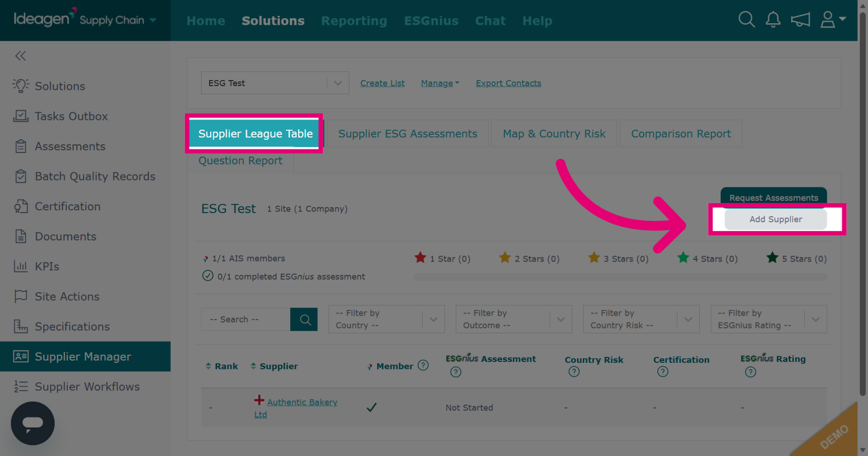Click the Not Started assessment status
This screenshot has width=868, height=456.
[469, 408]
